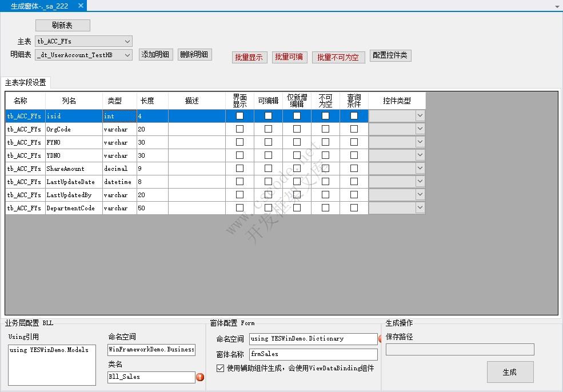This screenshot has width=563, height=392.
Task: Expand the 主表 tb_ACC_FYs dropdown
Action: point(127,41)
